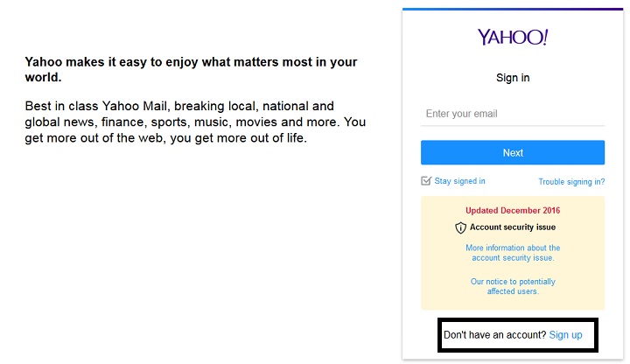Click the Account security issue heading
The image size is (630, 364).
[513, 227]
